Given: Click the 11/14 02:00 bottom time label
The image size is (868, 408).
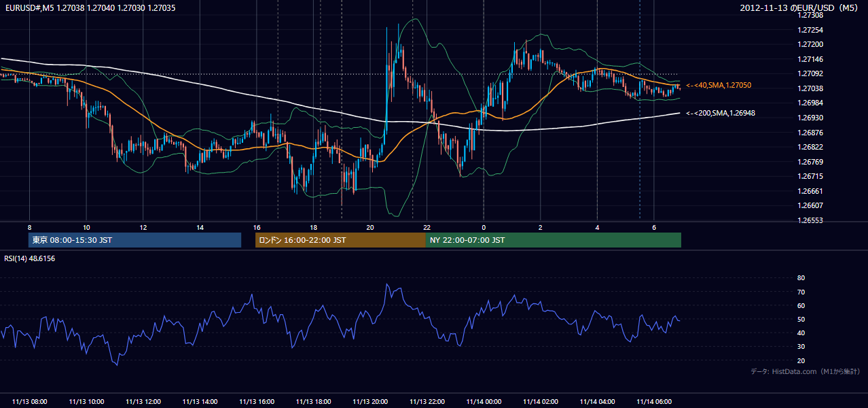Looking at the screenshot, I should [x=540, y=402].
